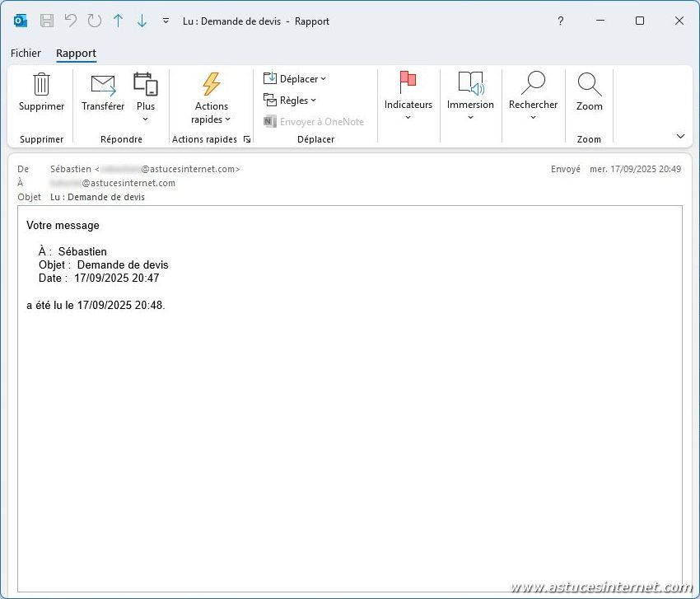Image resolution: width=700 pixels, height=599 pixels.
Task: Open Actions rapides lightning icon
Action: pos(212,84)
